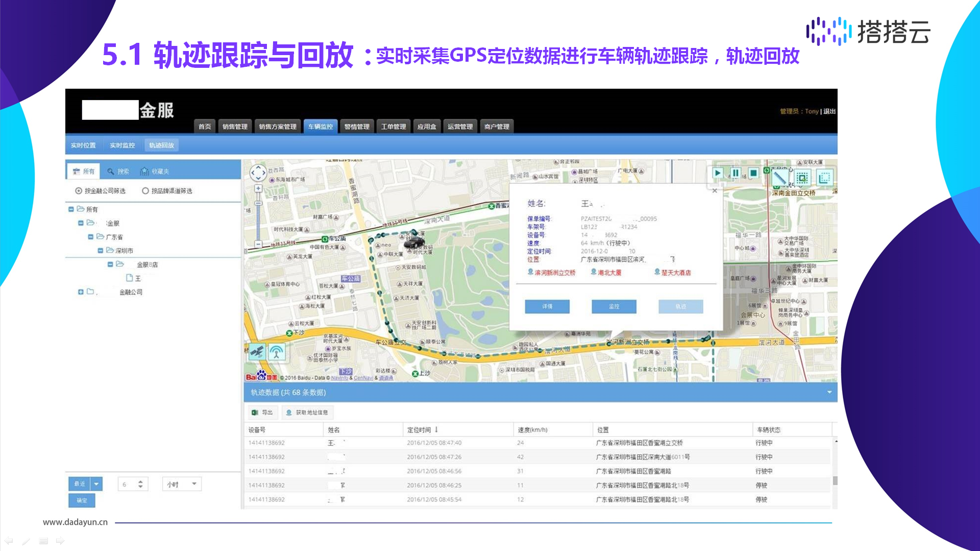The image size is (980, 551).
Task: Collapse the 广东省 tree node
Action: (90, 237)
